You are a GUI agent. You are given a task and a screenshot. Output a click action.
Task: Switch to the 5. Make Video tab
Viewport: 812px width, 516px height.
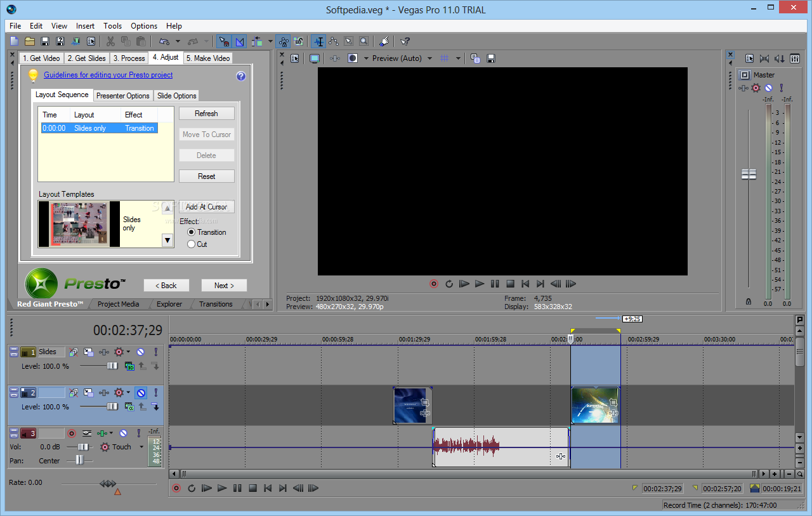208,58
